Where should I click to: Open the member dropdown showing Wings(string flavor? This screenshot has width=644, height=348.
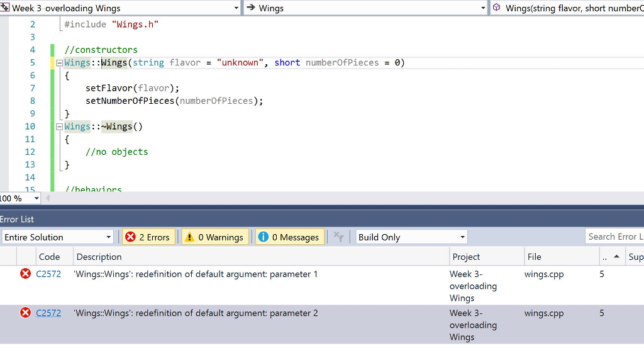pos(567,8)
